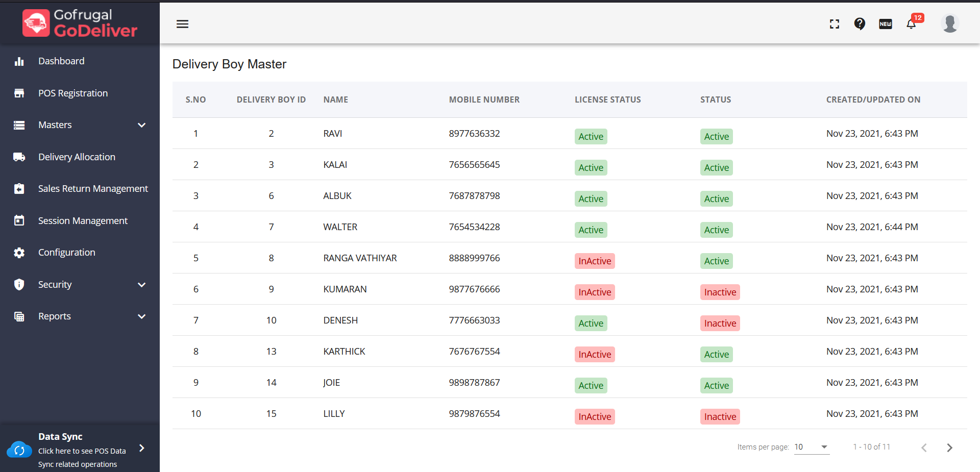Open the user profile avatar
The width and height of the screenshot is (980, 472).
(950, 23)
